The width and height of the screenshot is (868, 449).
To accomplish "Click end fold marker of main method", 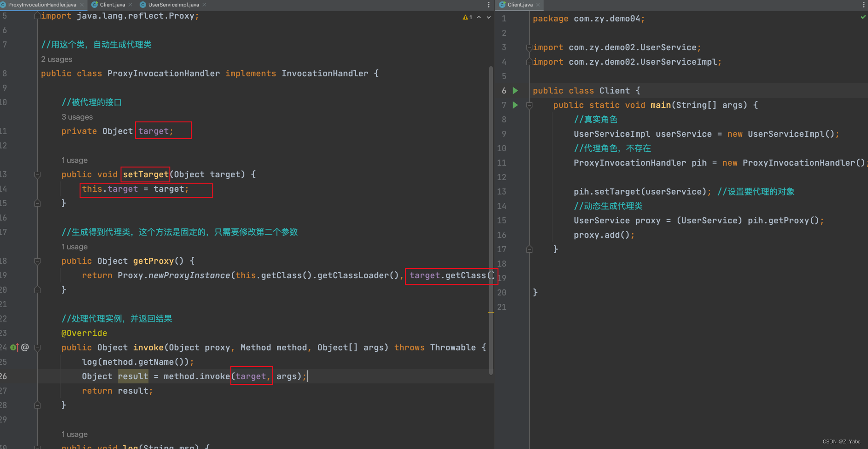I will pos(529,249).
